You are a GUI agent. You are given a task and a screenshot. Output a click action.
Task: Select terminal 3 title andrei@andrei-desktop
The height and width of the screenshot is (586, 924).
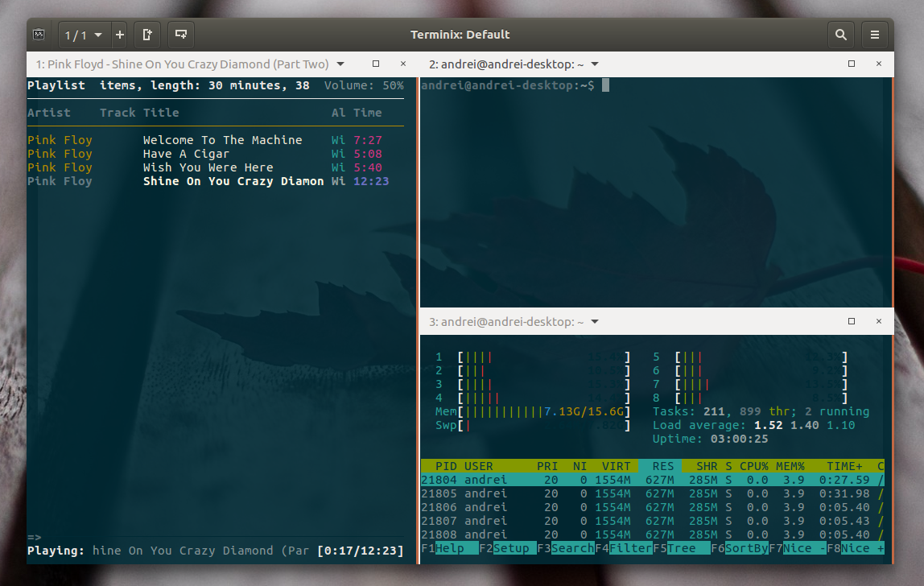click(x=506, y=322)
